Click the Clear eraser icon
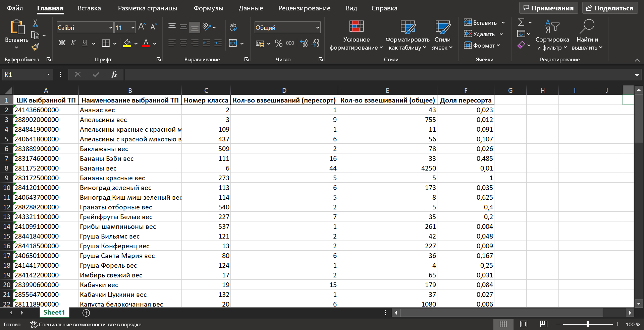The height and width of the screenshot is (330, 644). [x=521, y=45]
